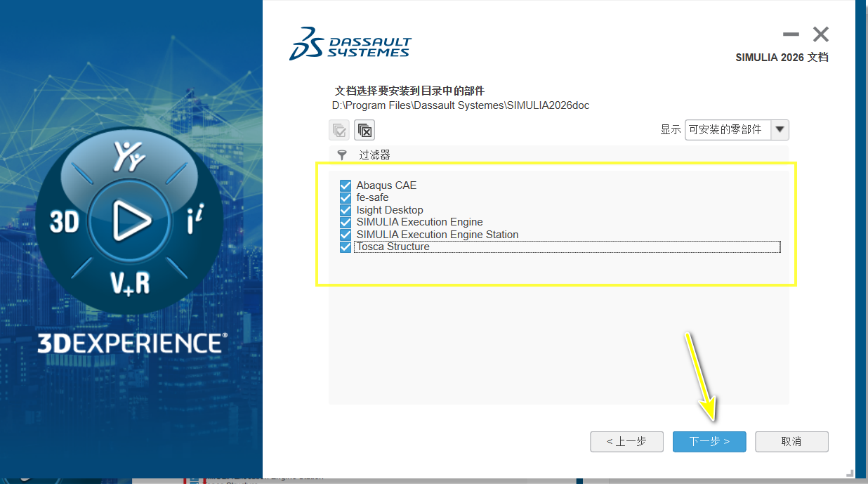
Task: Select the Tosca Structure row text
Action: point(393,247)
